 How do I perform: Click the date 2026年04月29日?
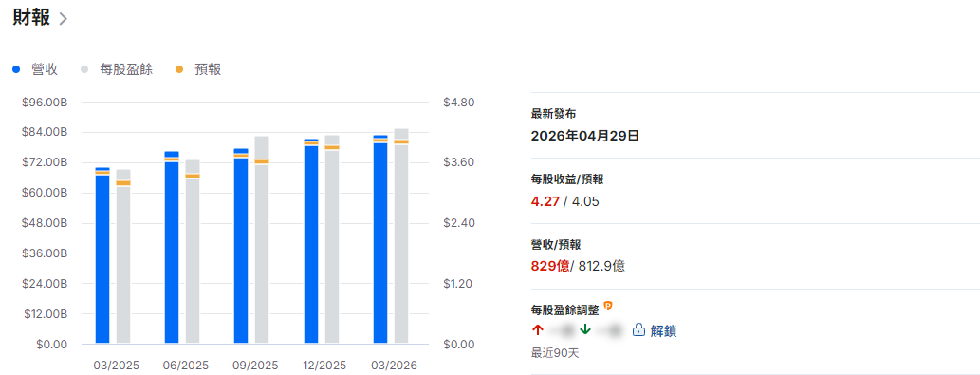pos(585,136)
